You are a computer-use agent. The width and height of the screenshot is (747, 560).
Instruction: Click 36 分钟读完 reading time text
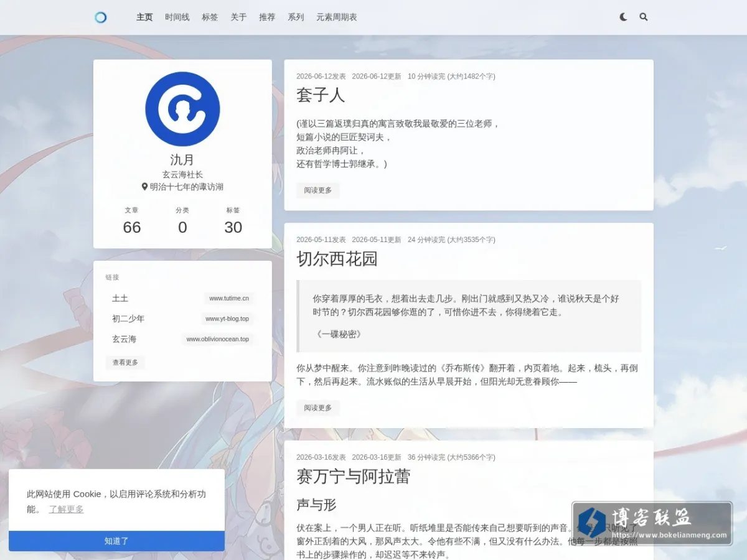coord(426,457)
